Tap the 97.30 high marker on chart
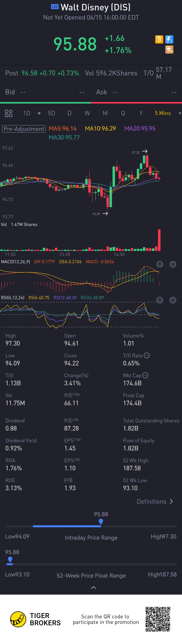The height and width of the screenshot is (644, 182). (140, 152)
